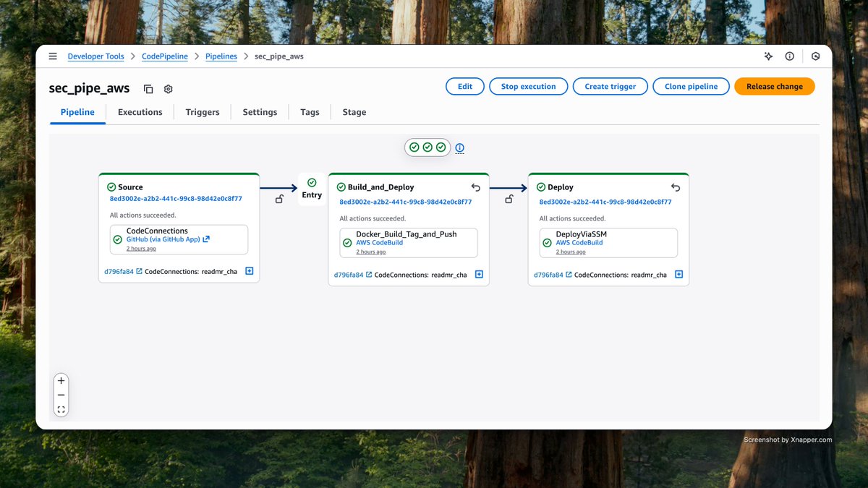Switch to the Executions tab
The height and width of the screenshot is (488, 868).
[140, 112]
